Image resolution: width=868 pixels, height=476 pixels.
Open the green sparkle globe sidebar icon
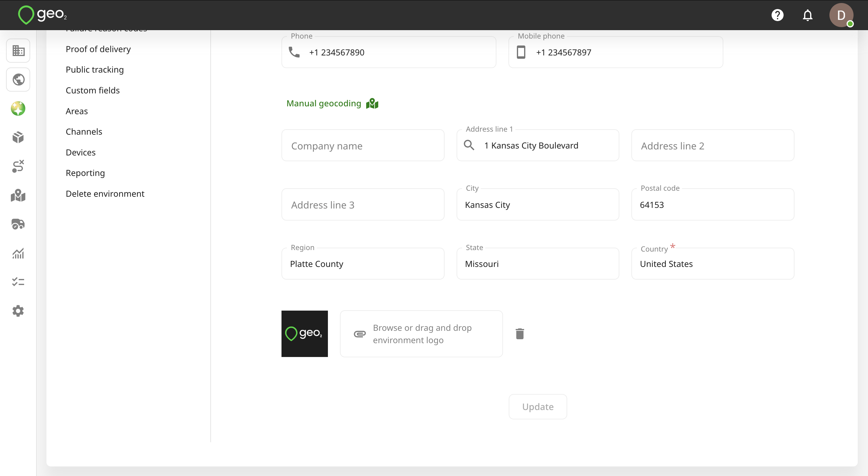[x=18, y=108]
